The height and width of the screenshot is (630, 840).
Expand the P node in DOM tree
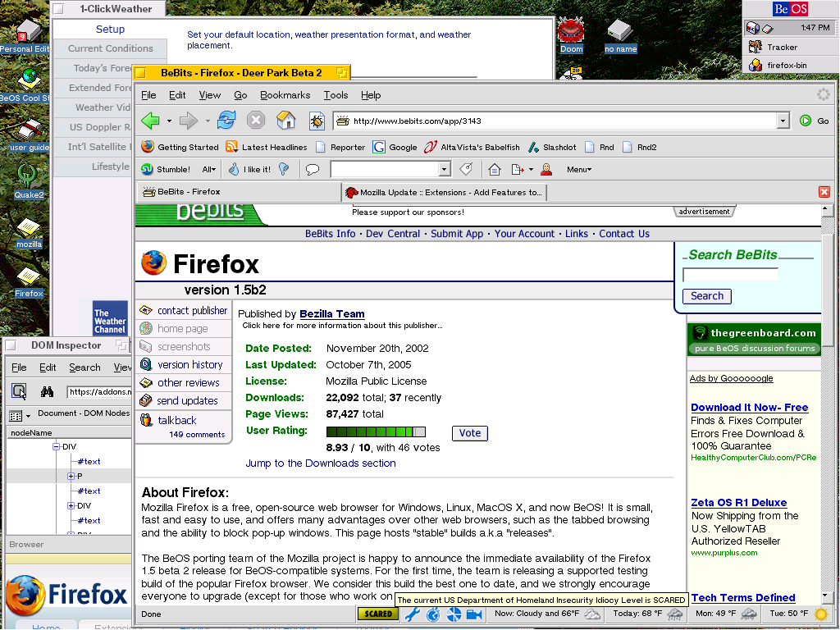[71, 477]
